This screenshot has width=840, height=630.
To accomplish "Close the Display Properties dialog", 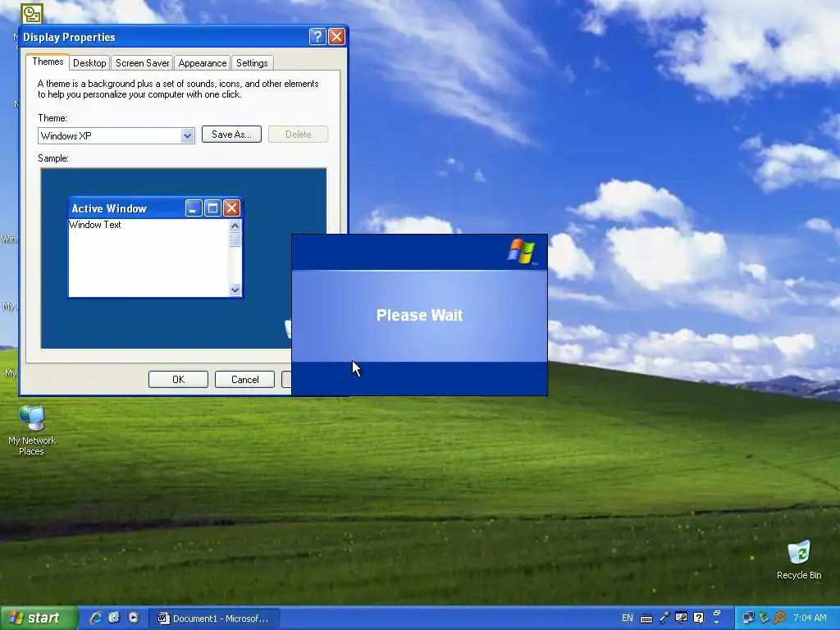I will tap(336, 36).
